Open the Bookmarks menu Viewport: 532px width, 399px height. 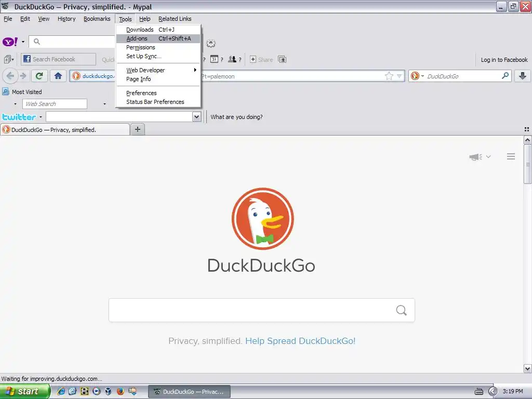[97, 19]
